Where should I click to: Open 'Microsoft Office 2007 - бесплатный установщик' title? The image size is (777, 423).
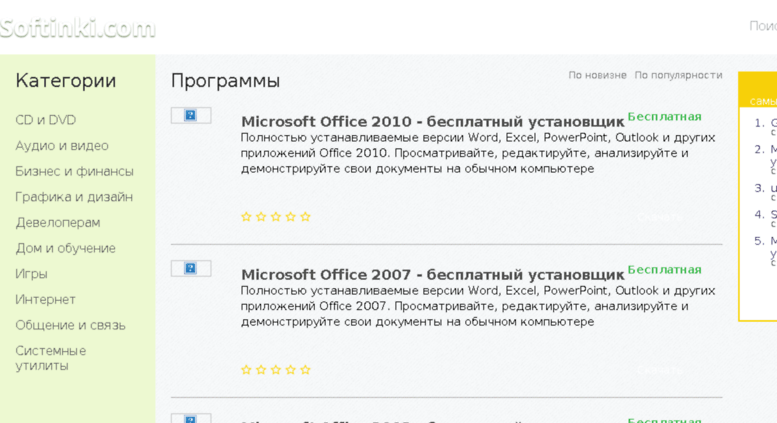tap(433, 275)
